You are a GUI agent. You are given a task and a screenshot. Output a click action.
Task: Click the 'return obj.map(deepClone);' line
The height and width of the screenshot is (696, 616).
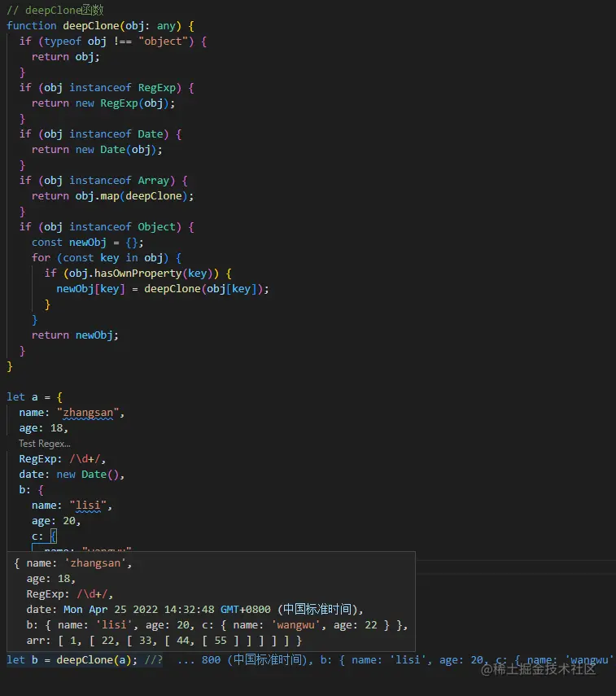pyautogui.click(x=113, y=196)
